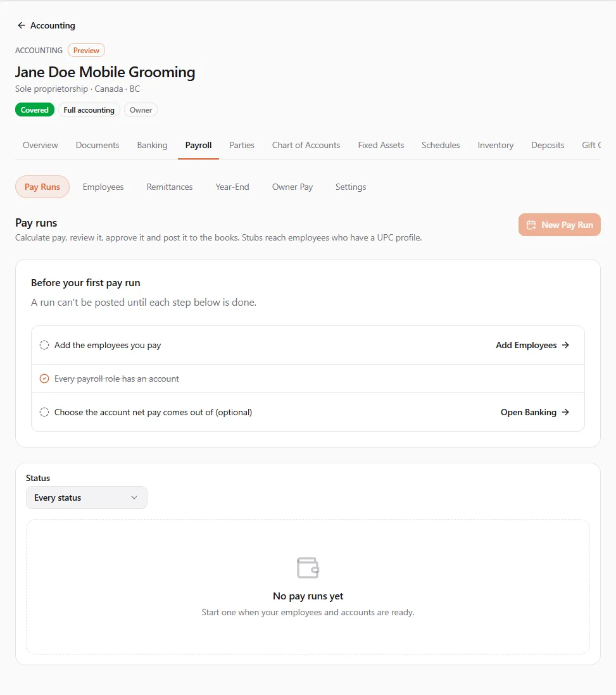The width and height of the screenshot is (616, 695).
Task: Open the payroll Settings sub-tab
Action: 351,187
